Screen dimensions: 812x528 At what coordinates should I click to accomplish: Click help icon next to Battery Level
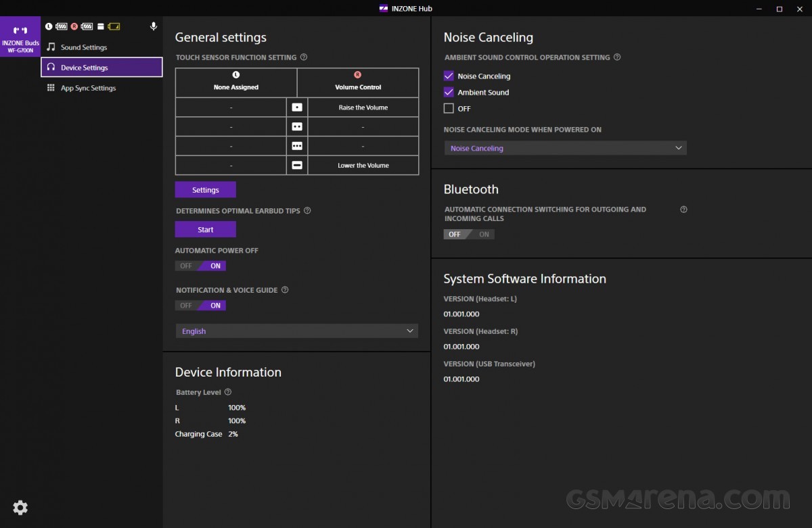point(228,392)
